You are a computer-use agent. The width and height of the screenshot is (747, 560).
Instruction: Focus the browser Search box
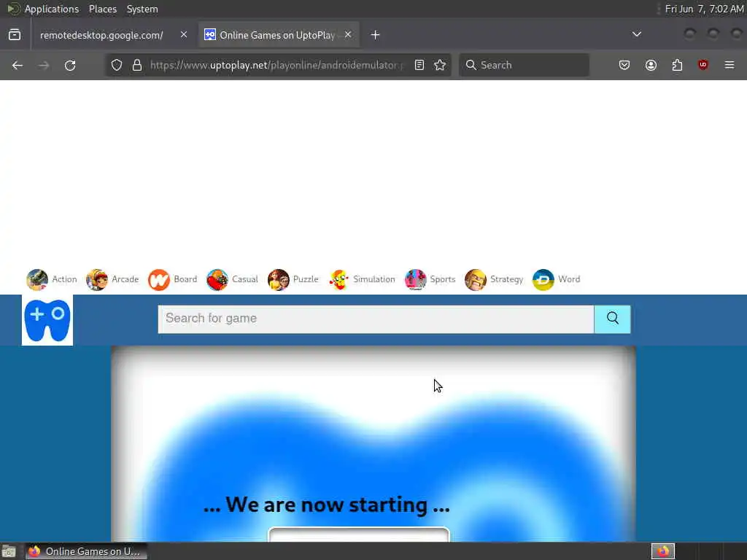pos(524,65)
